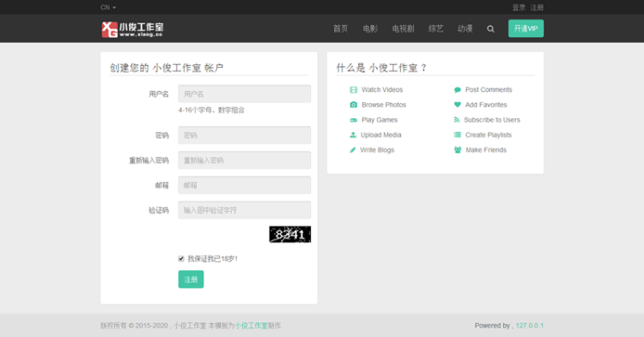The height and width of the screenshot is (337, 644).
Task: Click the Create Playlists text
Action: click(489, 135)
